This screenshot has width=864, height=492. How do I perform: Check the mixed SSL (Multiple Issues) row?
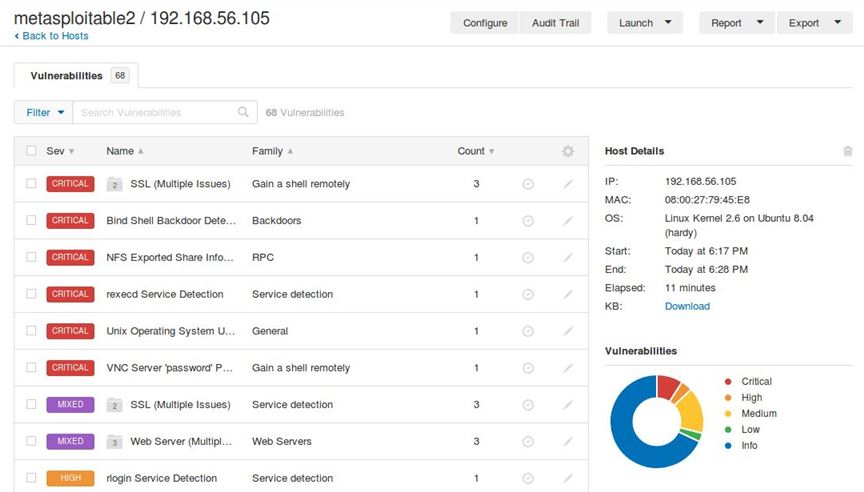(31, 404)
